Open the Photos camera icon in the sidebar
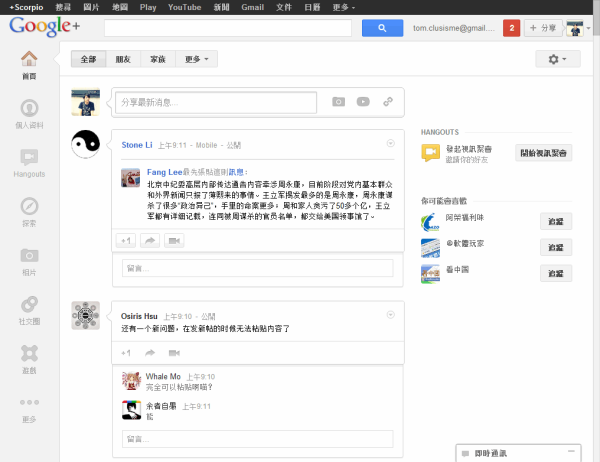This screenshot has width=600, height=462. point(29,255)
